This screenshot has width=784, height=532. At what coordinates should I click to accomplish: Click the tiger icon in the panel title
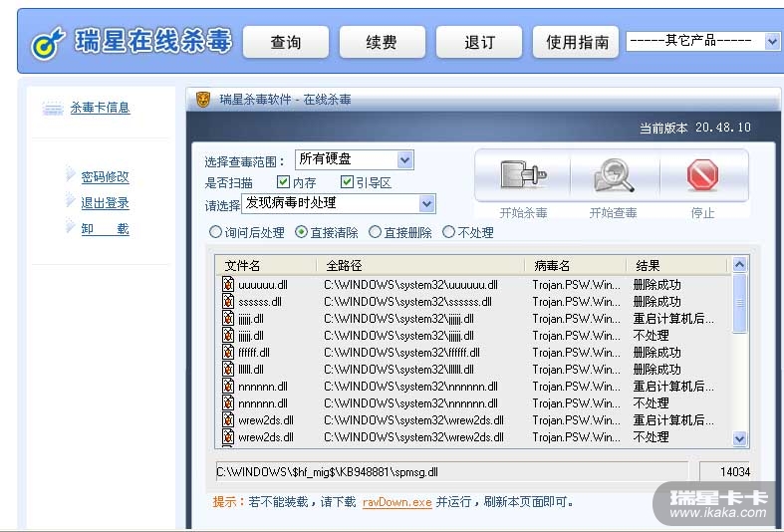click(203, 100)
